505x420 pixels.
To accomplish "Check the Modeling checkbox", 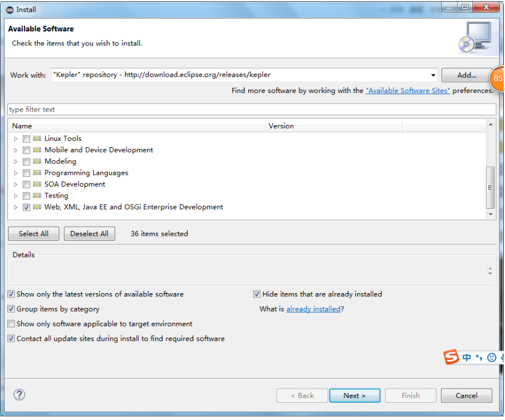I will 26,162.
